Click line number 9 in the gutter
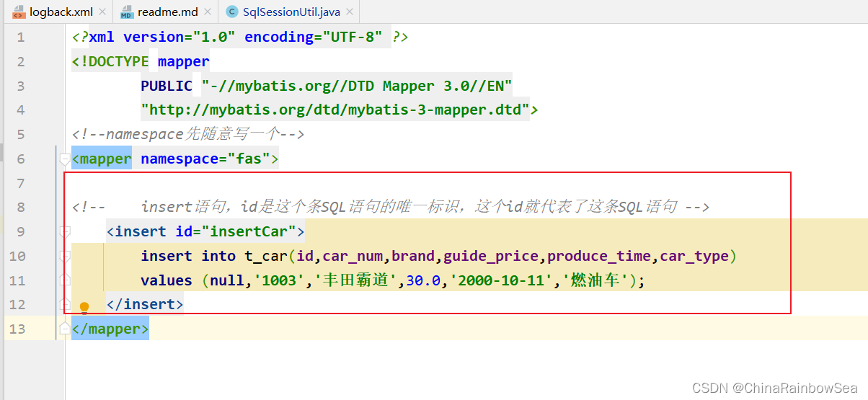This screenshot has width=868, height=400. pyautogui.click(x=20, y=232)
